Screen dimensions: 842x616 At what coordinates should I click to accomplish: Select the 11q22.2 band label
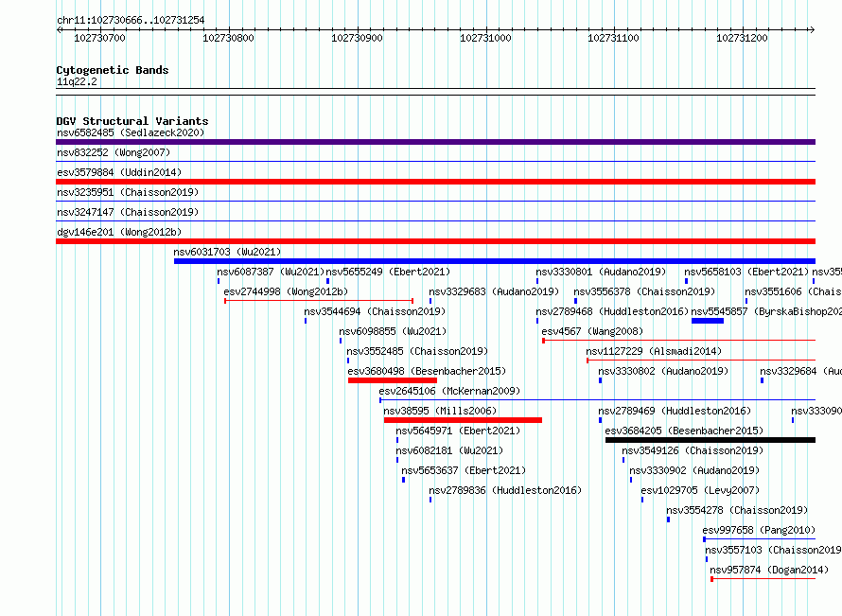click(x=77, y=81)
